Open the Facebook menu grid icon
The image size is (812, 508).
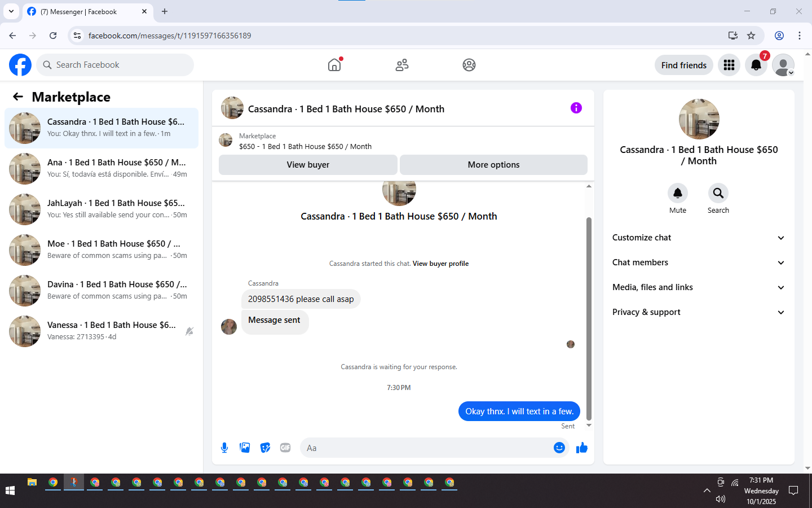click(729, 65)
